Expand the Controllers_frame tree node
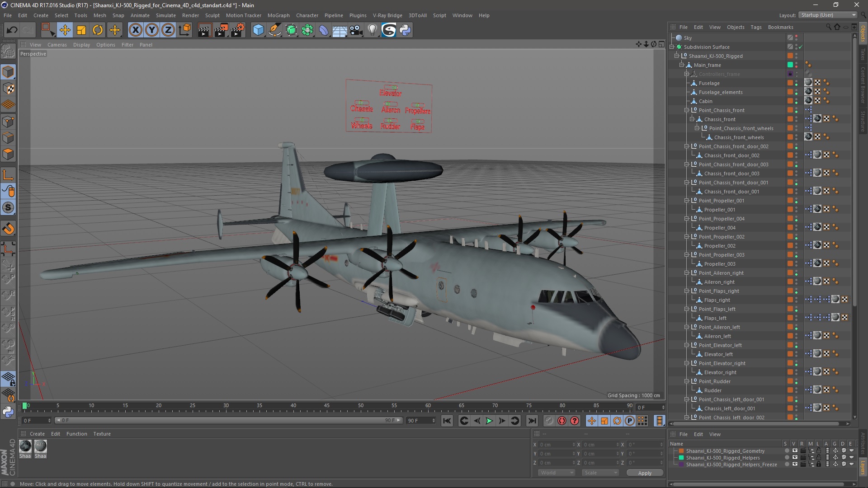The width and height of the screenshot is (868, 488). pos(687,74)
